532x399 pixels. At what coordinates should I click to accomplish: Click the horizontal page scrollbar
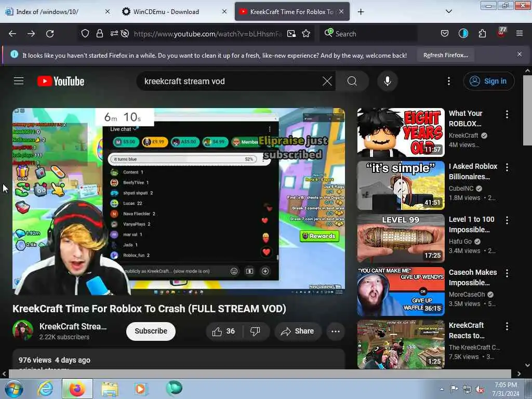260,374
